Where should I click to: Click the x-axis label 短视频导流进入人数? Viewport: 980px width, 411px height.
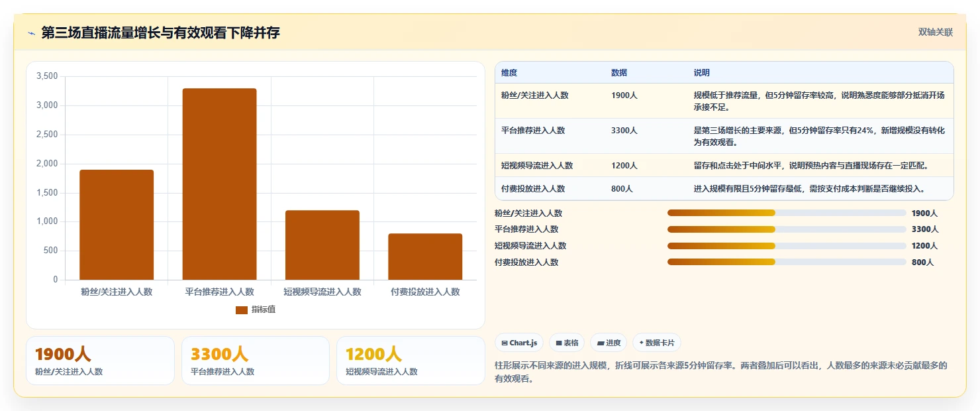tap(322, 292)
